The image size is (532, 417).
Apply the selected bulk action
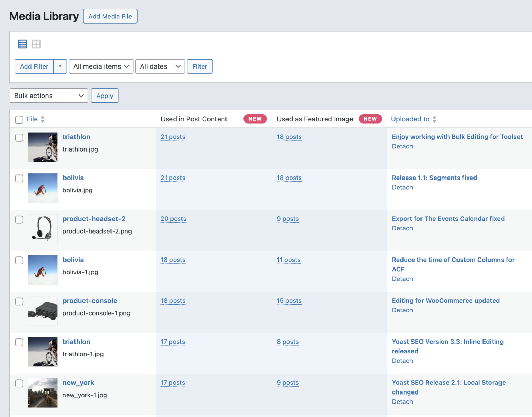tap(105, 96)
